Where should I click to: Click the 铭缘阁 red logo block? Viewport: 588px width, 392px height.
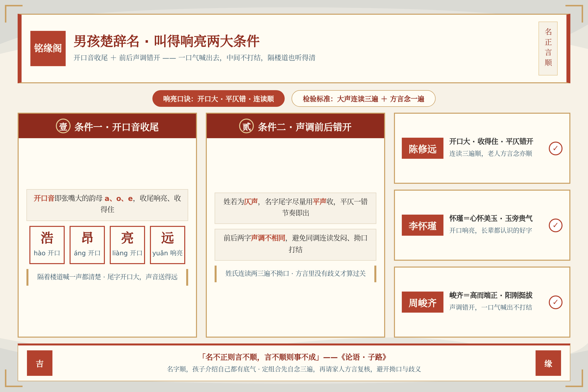click(x=48, y=49)
